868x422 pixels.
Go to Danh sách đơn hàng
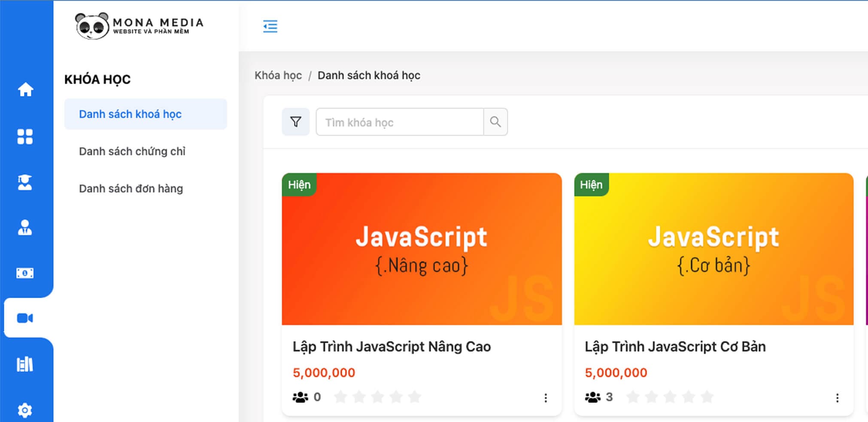[x=131, y=189]
